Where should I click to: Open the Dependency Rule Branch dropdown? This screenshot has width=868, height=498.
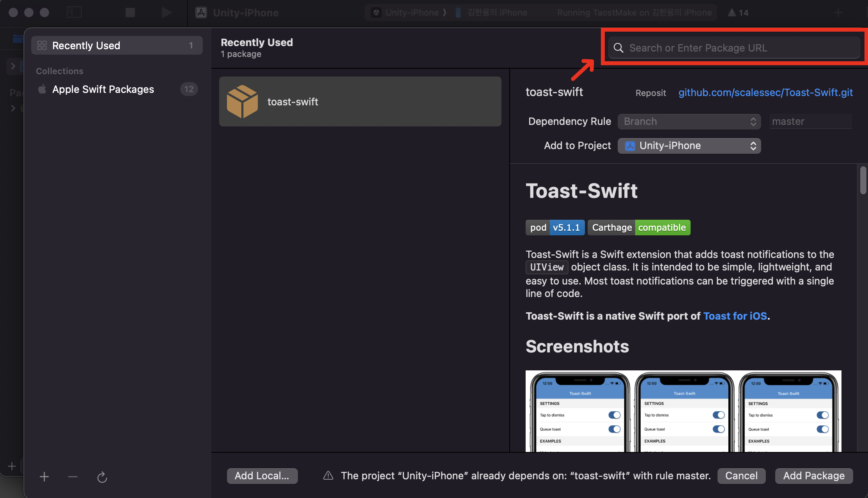689,121
